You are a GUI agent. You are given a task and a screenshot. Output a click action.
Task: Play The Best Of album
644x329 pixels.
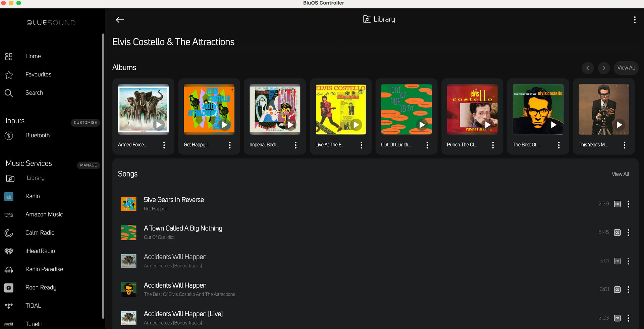[553, 125]
